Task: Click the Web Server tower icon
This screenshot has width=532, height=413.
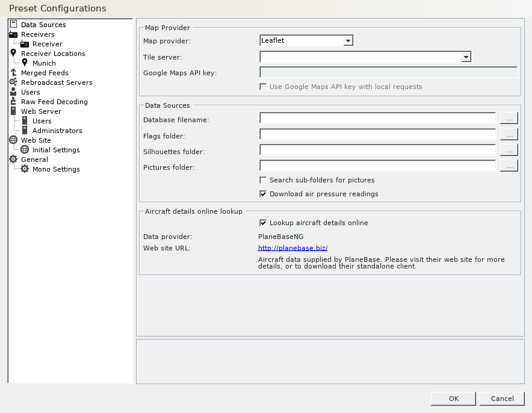Action: click(13, 111)
